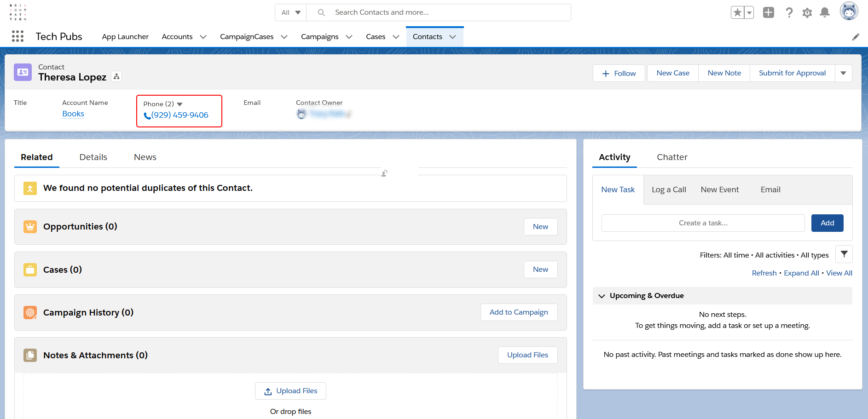This screenshot has height=419, width=868.
Task: Go to the Cases navigation tab
Action: point(376,37)
